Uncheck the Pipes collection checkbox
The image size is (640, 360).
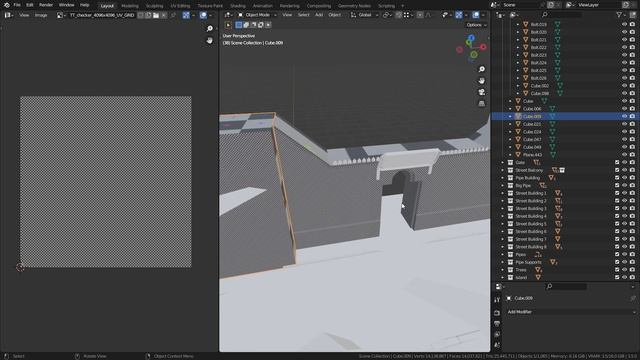pos(617,255)
